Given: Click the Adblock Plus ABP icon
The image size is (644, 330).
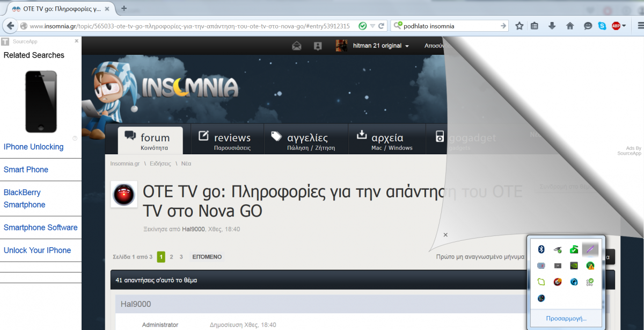Looking at the screenshot, I should (x=616, y=26).
